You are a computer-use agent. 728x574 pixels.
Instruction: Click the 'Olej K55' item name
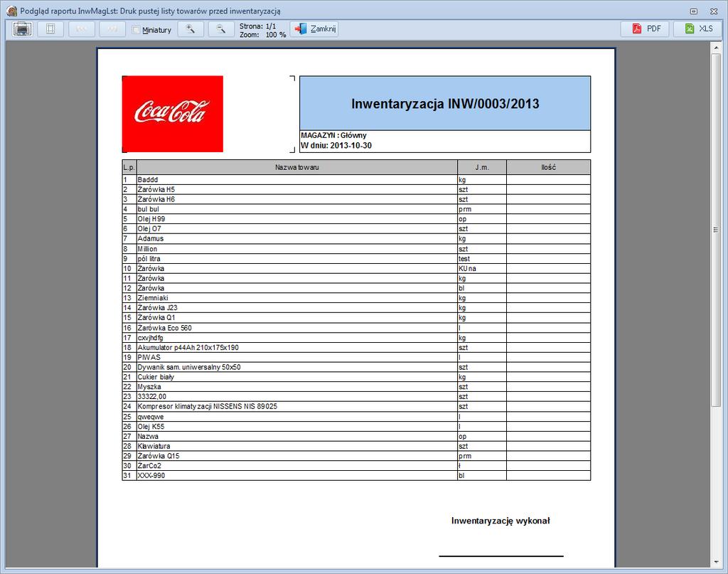pos(151,426)
